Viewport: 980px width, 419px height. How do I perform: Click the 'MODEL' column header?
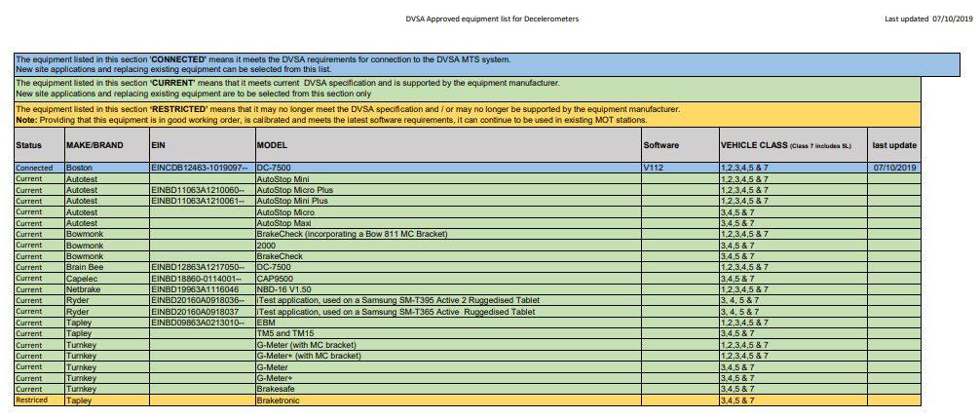pyautogui.click(x=449, y=145)
